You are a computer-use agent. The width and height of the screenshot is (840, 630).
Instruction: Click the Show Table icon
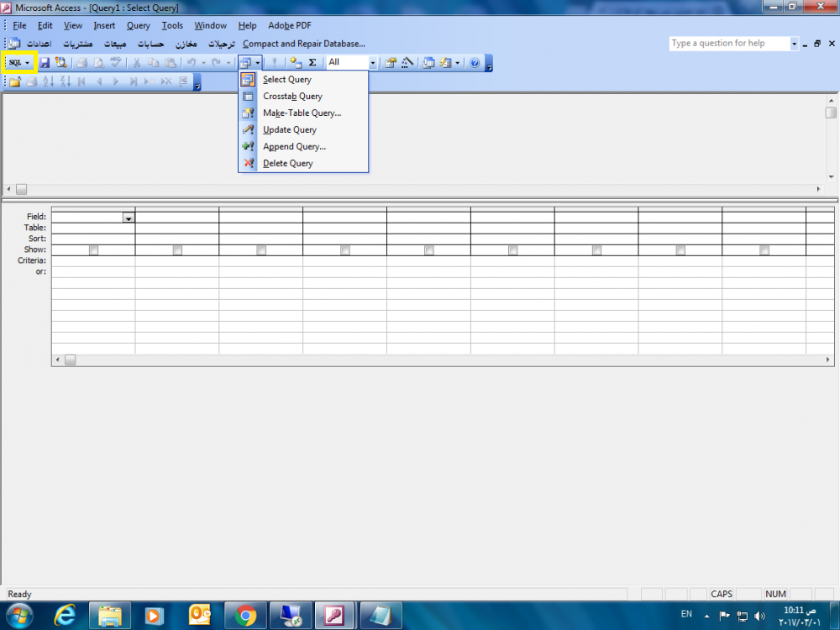coord(296,63)
